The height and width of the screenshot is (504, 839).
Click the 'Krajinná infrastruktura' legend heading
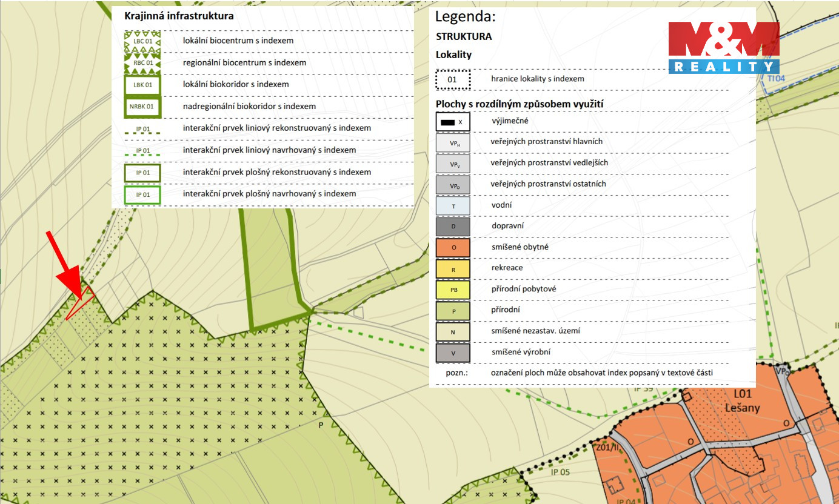pos(179,16)
